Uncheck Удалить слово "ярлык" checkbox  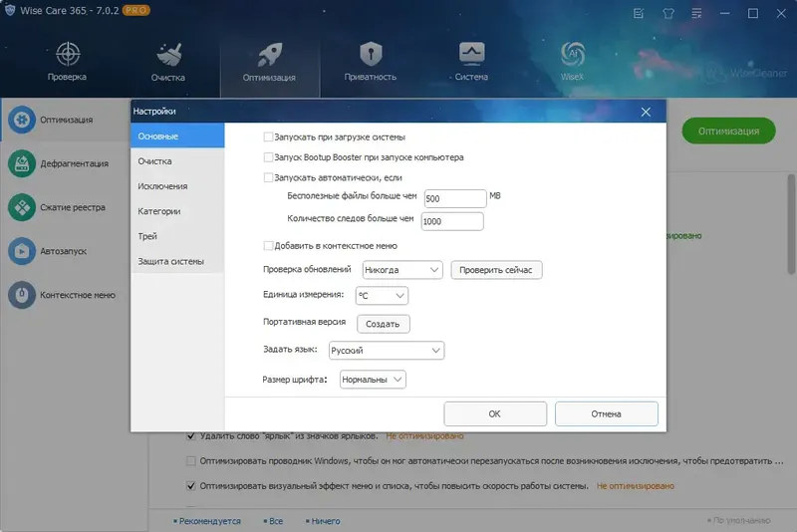coord(191,435)
